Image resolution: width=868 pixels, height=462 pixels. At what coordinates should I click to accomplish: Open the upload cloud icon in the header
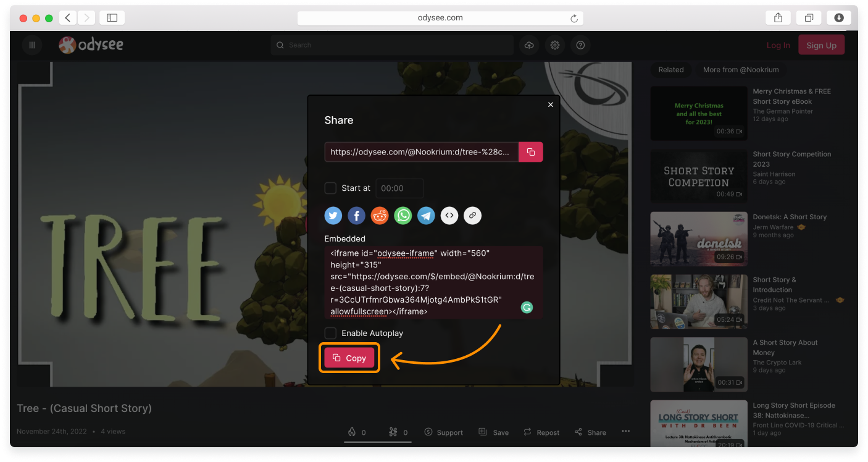pyautogui.click(x=529, y=44)
